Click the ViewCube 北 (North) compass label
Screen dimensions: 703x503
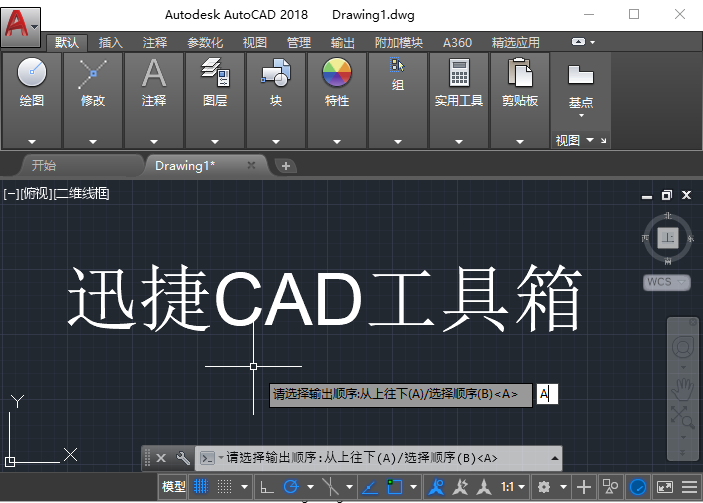click(x=668, y=216)
